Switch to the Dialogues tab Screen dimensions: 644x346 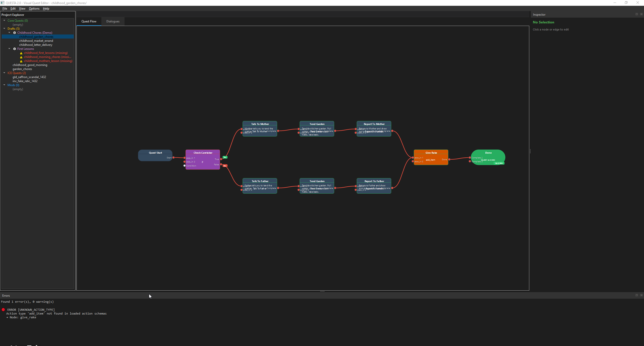(x=113, y=21)
